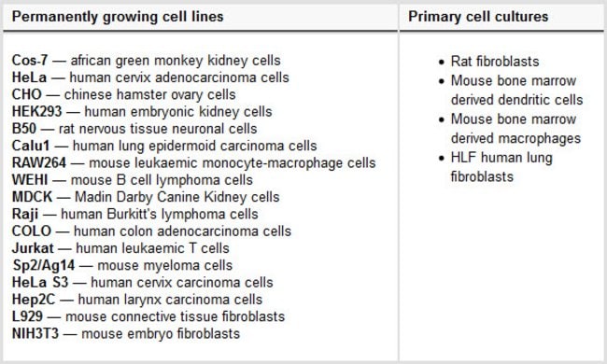This screenshot has height=364, width=607.
Task: Click the WEHI B cell lymphoma entry
Action: tap(133, 180)
